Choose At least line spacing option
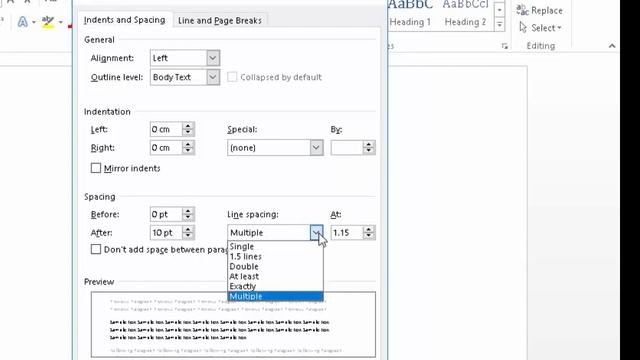The height and width of the screenshot is (360, 640). click(x=276, y=276)
